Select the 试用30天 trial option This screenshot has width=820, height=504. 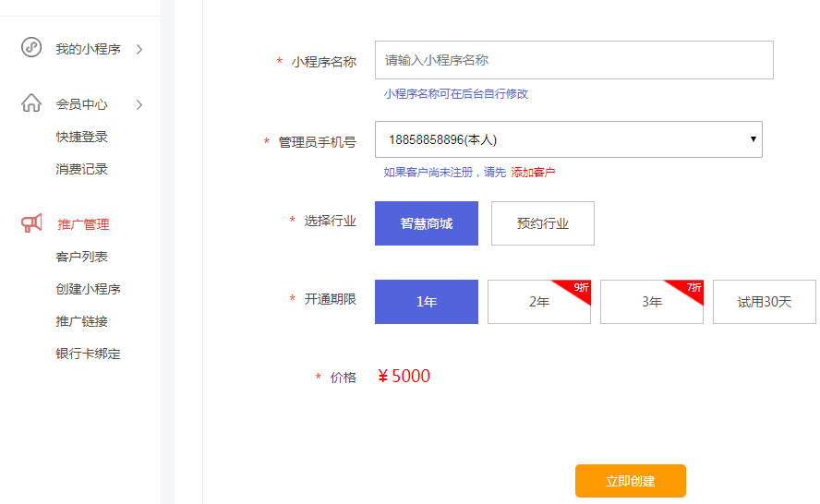pos(765,302)
